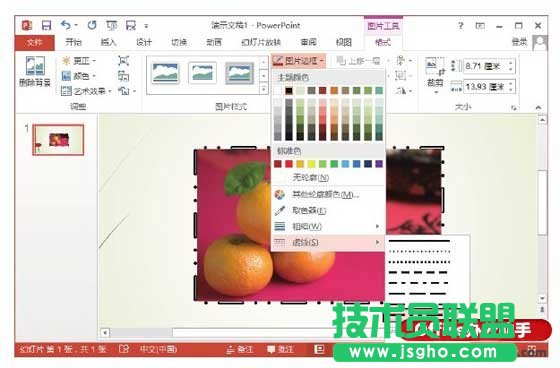
Task: Choose the dash-dot line style
Action: coord(419,283)
